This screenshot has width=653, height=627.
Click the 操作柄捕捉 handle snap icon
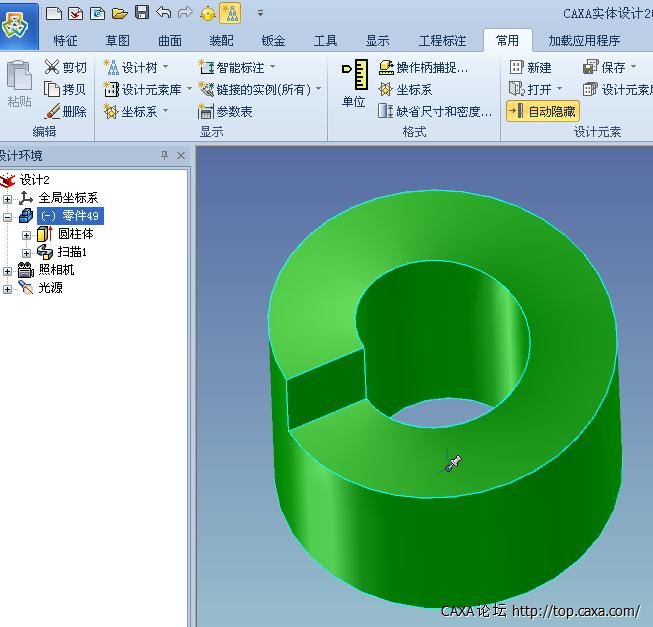coord(386,67)
